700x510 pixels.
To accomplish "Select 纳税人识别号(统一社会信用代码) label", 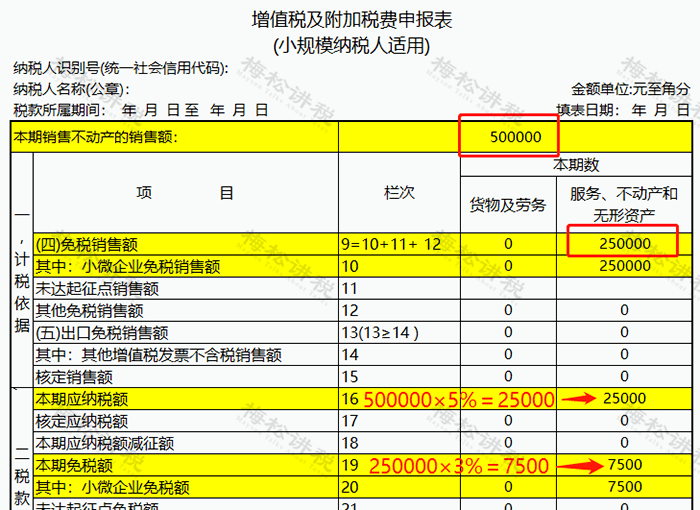I will click(x=121, y=68).
